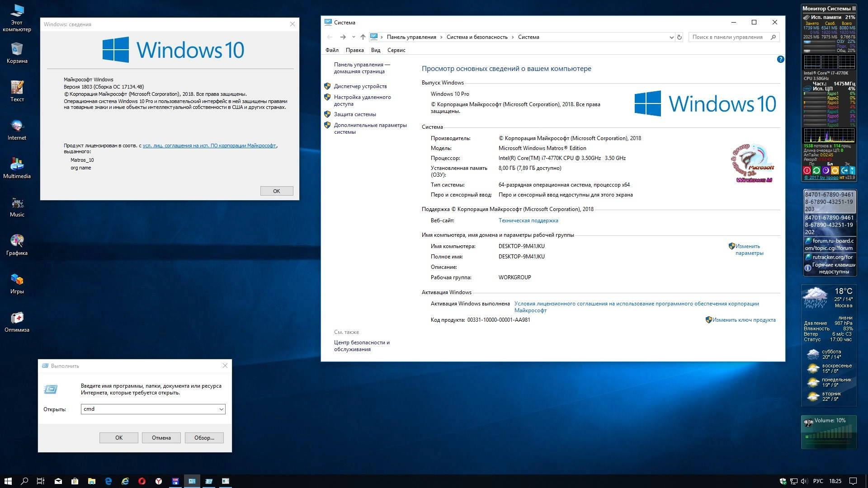
Task: Expand chevron after Система и безопасность breadcrumb
Action: tap(513, 37)
